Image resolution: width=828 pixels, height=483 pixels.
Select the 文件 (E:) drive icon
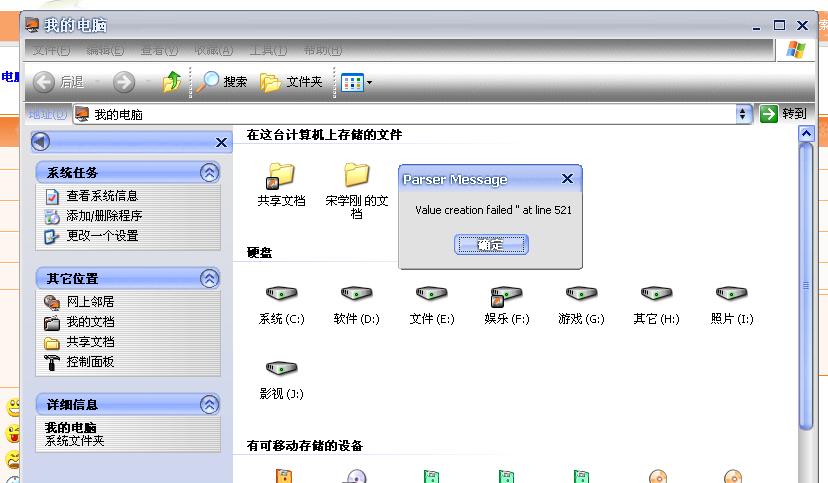click(431, 293)
